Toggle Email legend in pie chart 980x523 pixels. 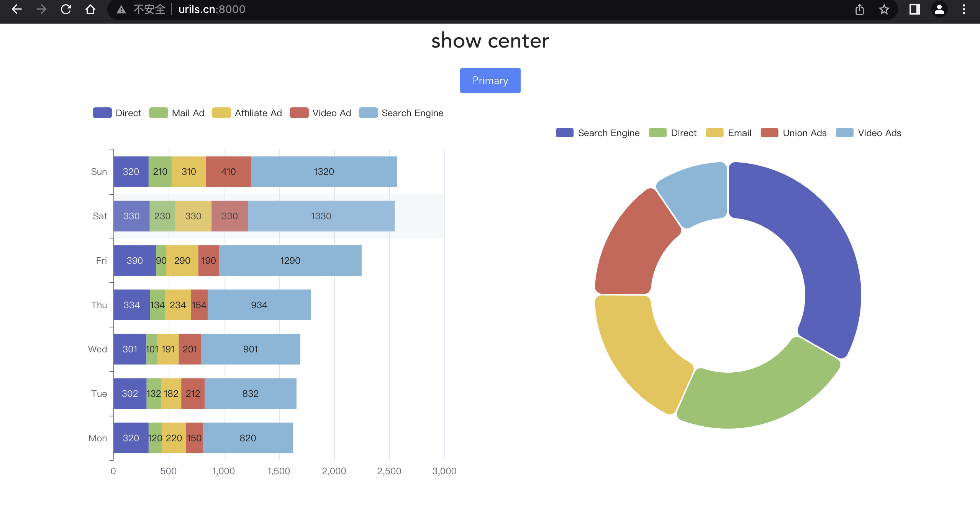[729, 133]
